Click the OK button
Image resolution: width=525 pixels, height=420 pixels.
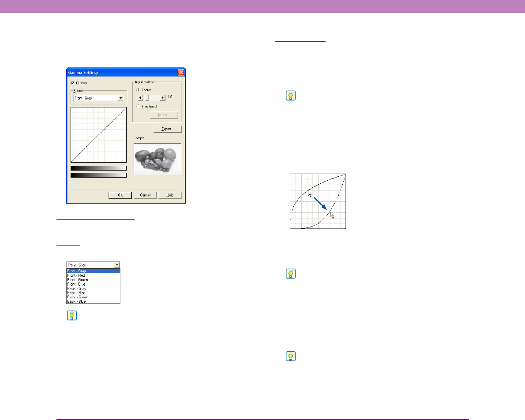point(120,195)
